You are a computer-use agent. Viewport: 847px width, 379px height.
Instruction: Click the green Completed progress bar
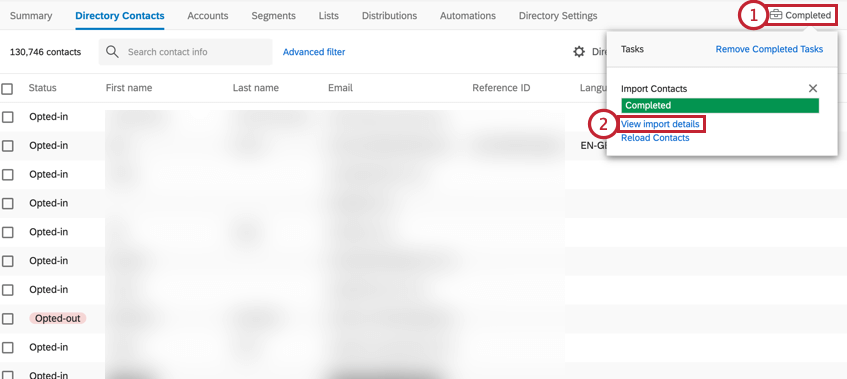coord(720,105)
